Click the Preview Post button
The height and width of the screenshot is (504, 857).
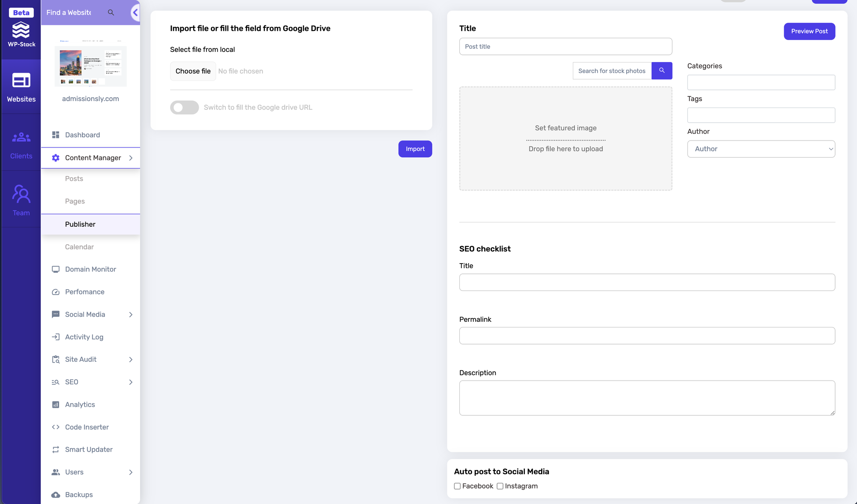pos(809,31)
